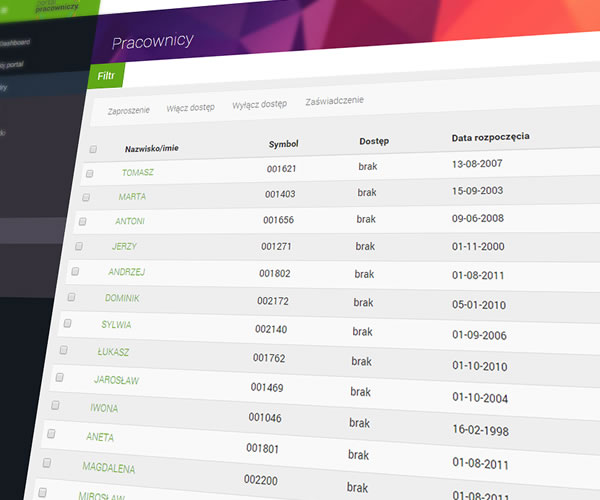
Task: Click start date 01-09-2006
Action: [479, 335]
